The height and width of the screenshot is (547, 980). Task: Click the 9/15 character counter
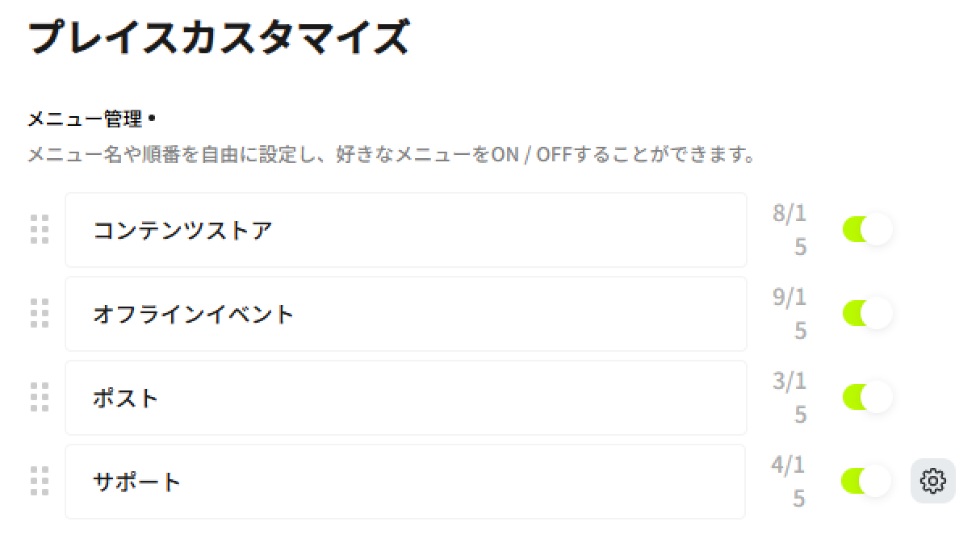(789, 314)
